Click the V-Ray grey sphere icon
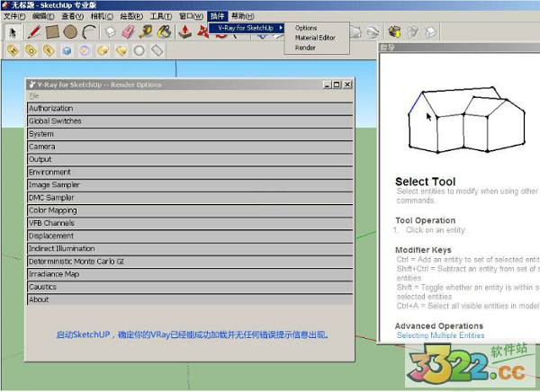 139,50
